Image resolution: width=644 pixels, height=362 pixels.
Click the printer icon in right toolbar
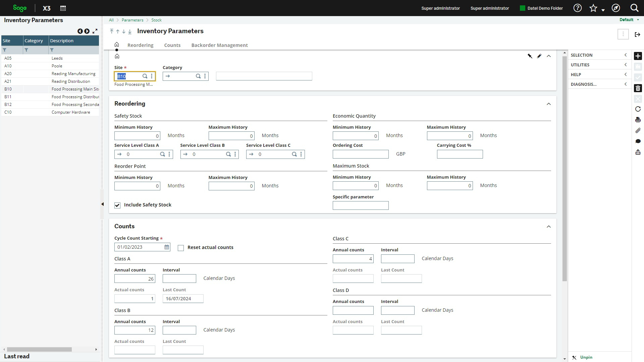(x=638, y=120)
